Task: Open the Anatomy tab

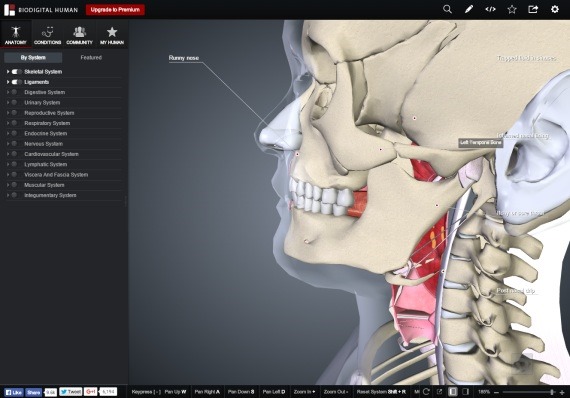Action: click(x=16, y=35)
